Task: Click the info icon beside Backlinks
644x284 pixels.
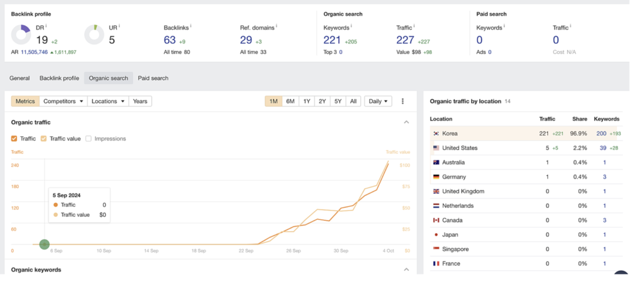Action: (191, 26)
